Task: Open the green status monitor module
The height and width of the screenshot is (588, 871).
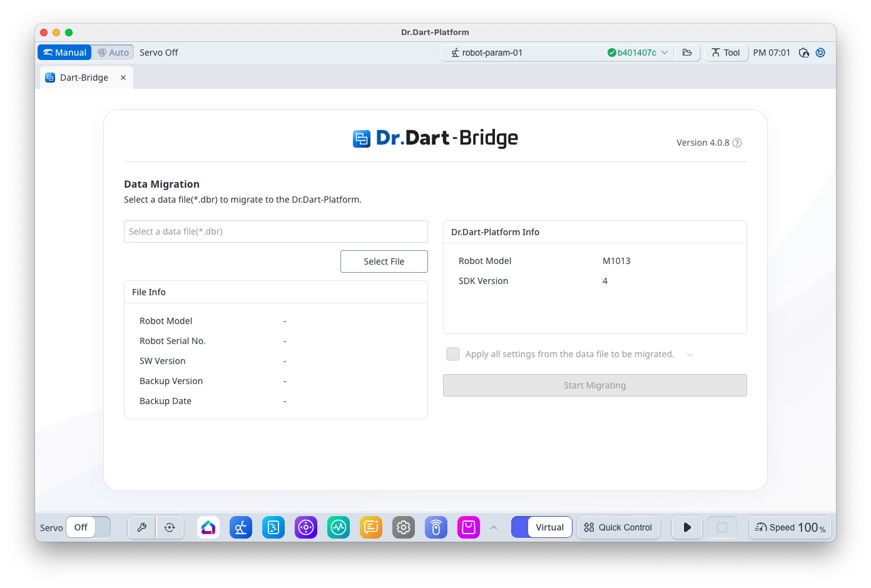Action: click(x=339, y=527)
